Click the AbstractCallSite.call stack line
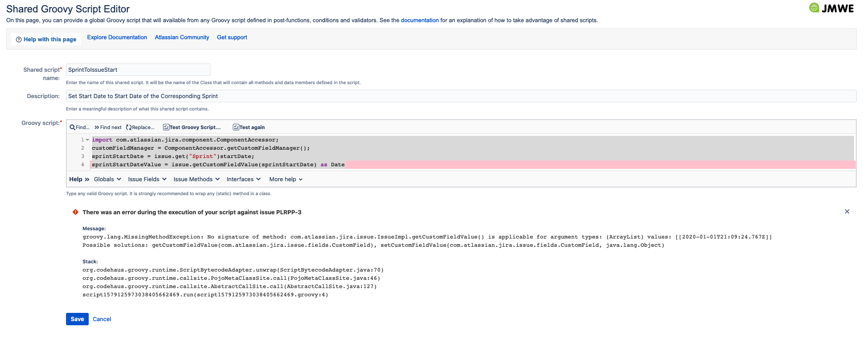Viewport: 868px width, 349px height. pyautogui.click(x=230, y=287)
